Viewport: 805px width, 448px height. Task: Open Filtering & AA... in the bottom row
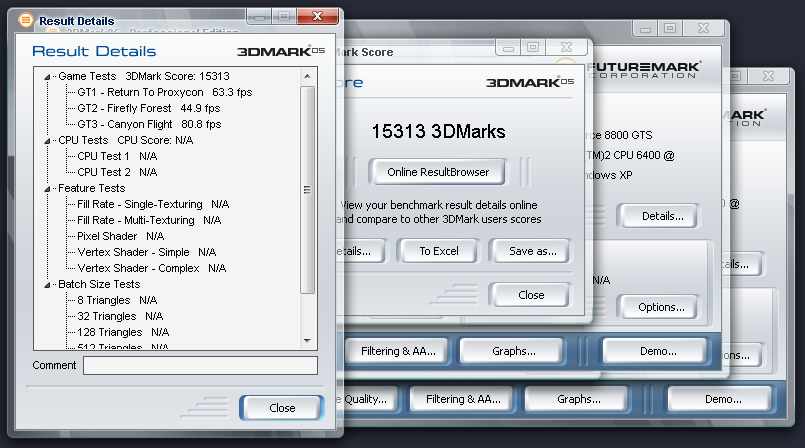(x=463, y=399)
